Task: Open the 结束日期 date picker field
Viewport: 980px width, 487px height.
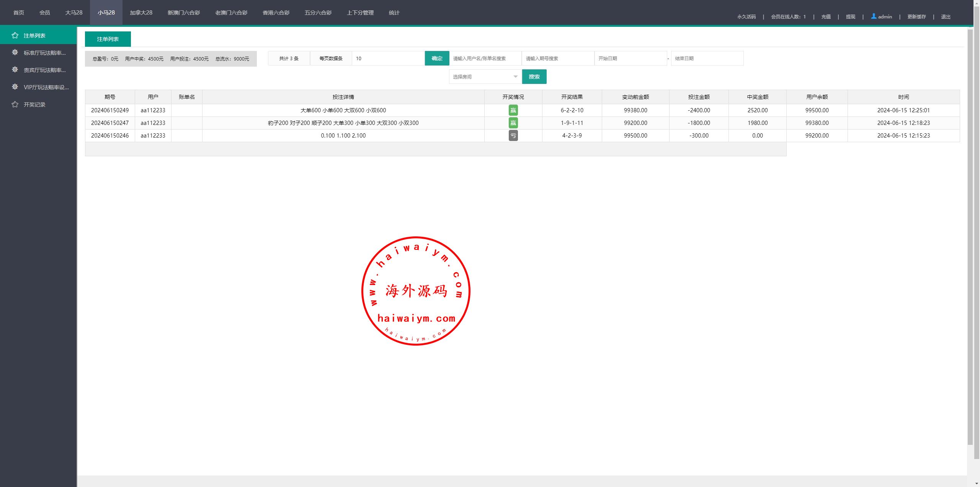Action: (x=707, y=58)
